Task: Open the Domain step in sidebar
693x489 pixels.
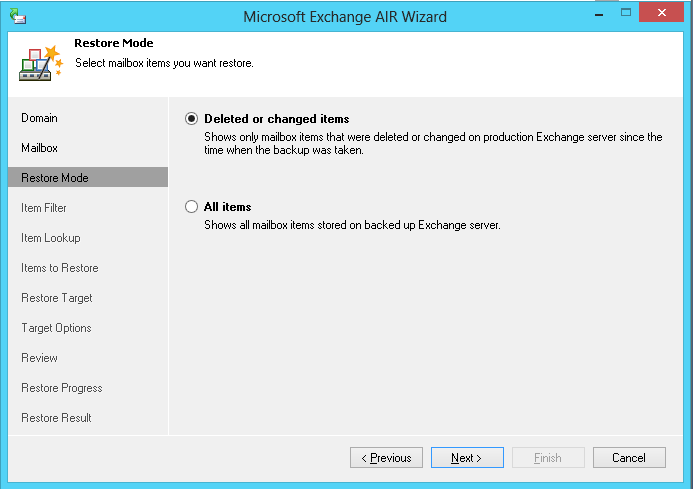Action: point(39,118)
